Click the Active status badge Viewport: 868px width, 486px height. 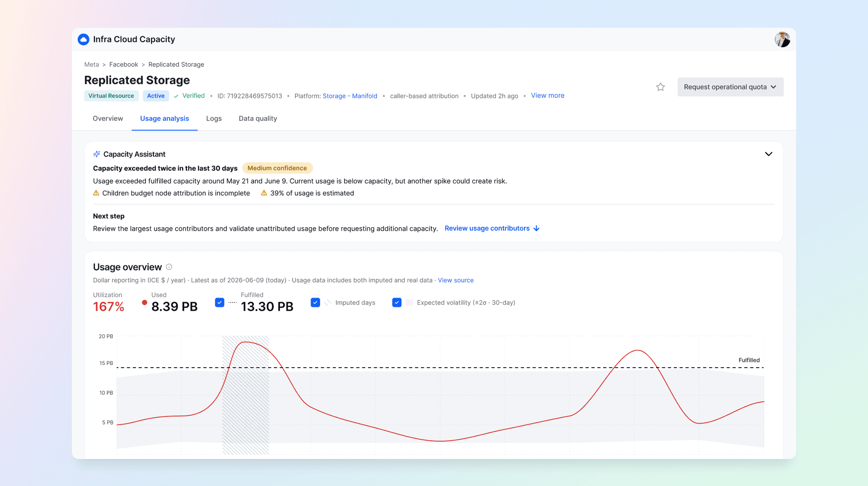click(156, 96)
